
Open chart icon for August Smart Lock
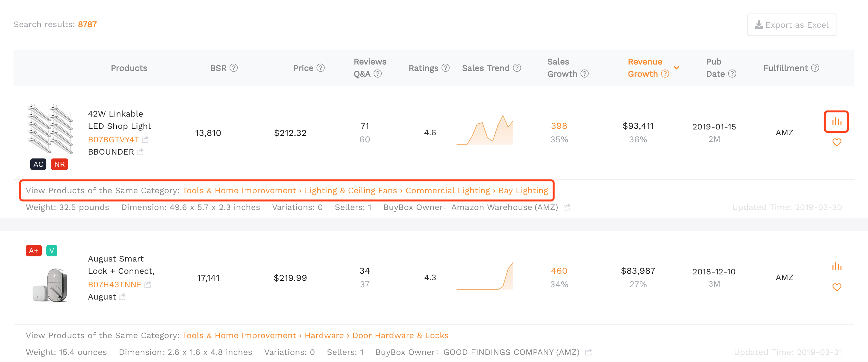point(837,266)
